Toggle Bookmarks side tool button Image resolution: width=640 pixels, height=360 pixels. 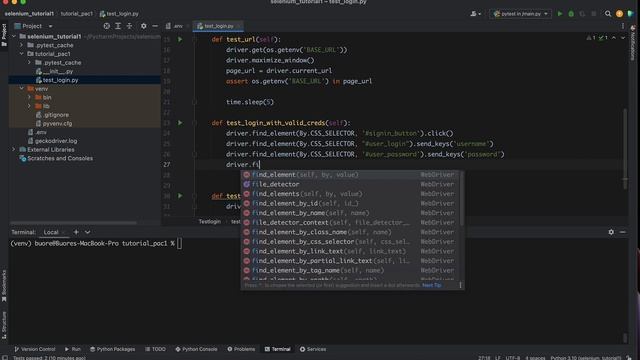pyautogui.click(x=4, y=286)
